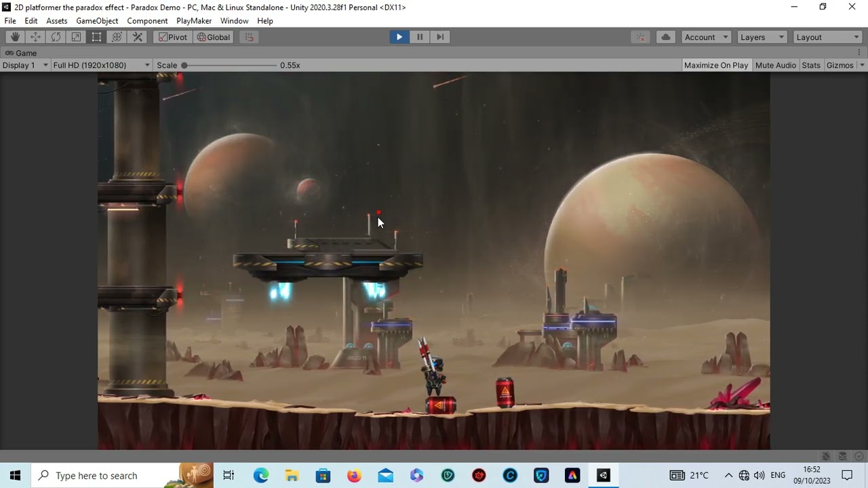Toggle Pivot/Center handle position
Image resolution: width=868 pixels, height=488 pixels.
coord(173,37)
